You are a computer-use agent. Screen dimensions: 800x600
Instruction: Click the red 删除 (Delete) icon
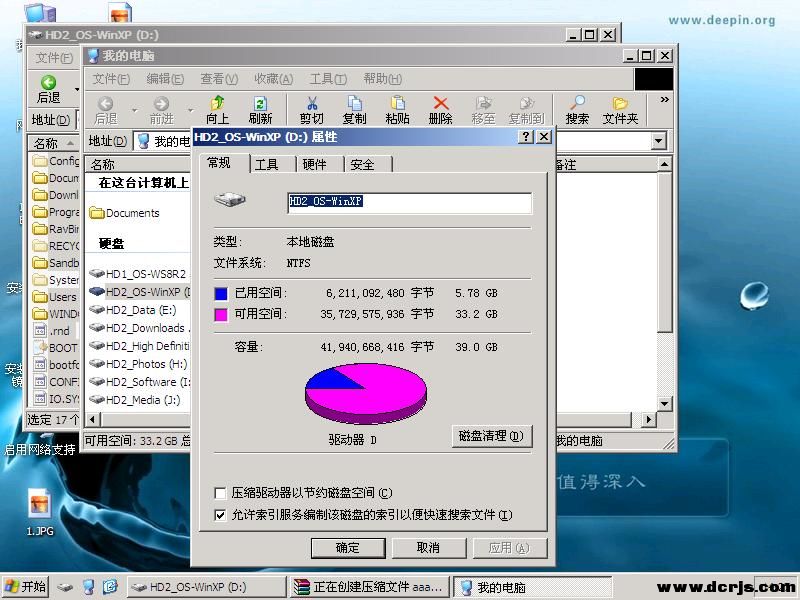tap(440, 104)
